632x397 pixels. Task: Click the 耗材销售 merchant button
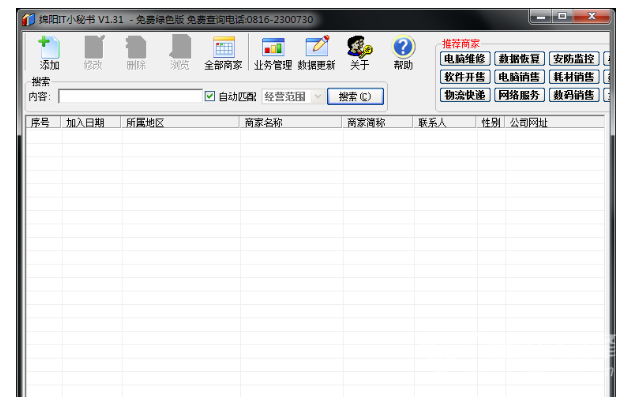574,77
